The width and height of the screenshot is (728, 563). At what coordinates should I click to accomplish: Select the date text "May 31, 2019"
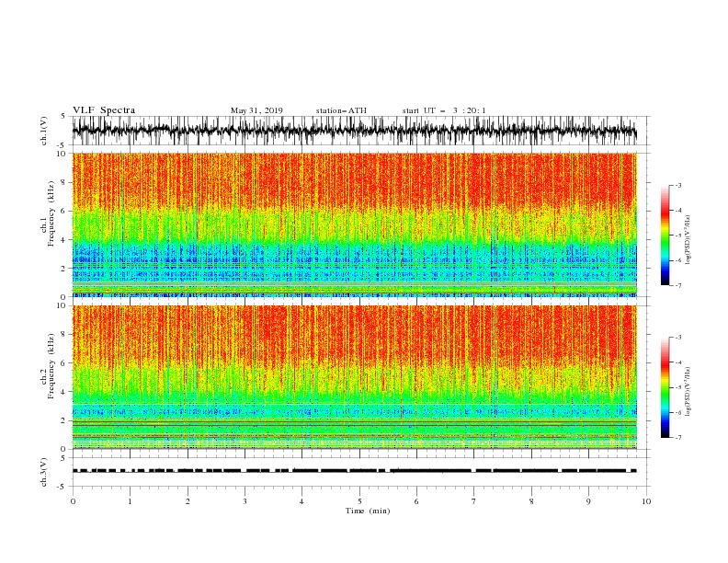[256, 110]
